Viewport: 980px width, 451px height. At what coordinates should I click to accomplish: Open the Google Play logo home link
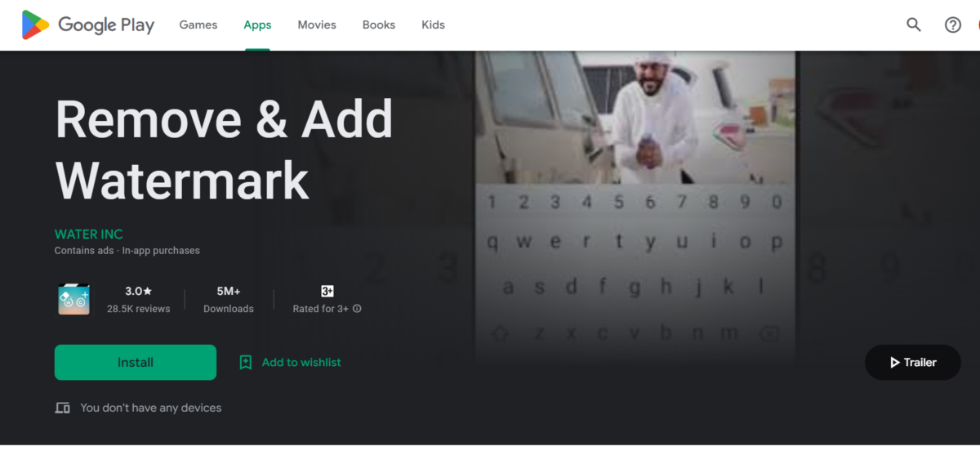88,25
